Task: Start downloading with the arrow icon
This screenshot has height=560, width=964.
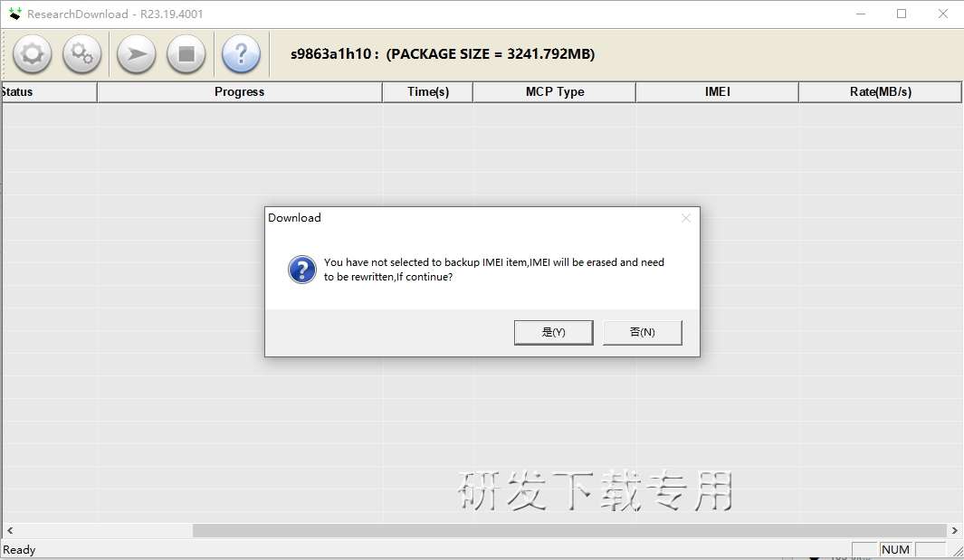Action: tap(137, 54)
